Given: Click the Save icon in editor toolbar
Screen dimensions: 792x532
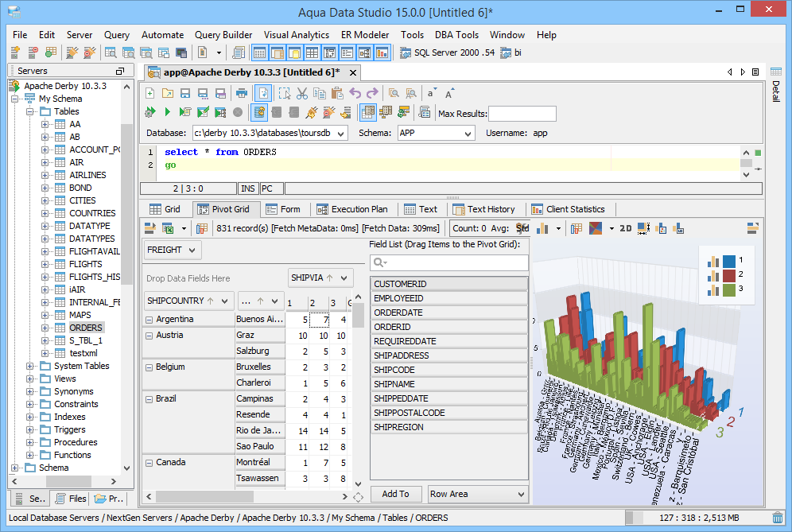Looking at the screenshot, I should click(x=185, y=93).
